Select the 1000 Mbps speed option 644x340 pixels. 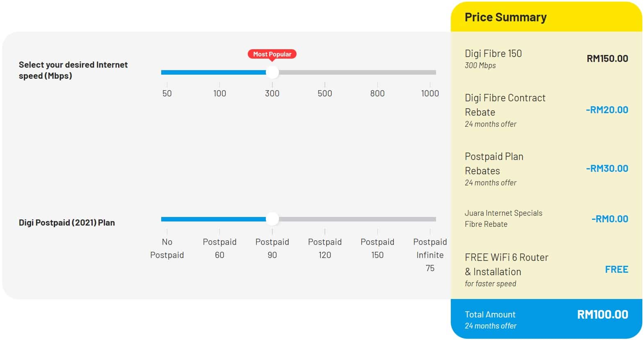430,93
